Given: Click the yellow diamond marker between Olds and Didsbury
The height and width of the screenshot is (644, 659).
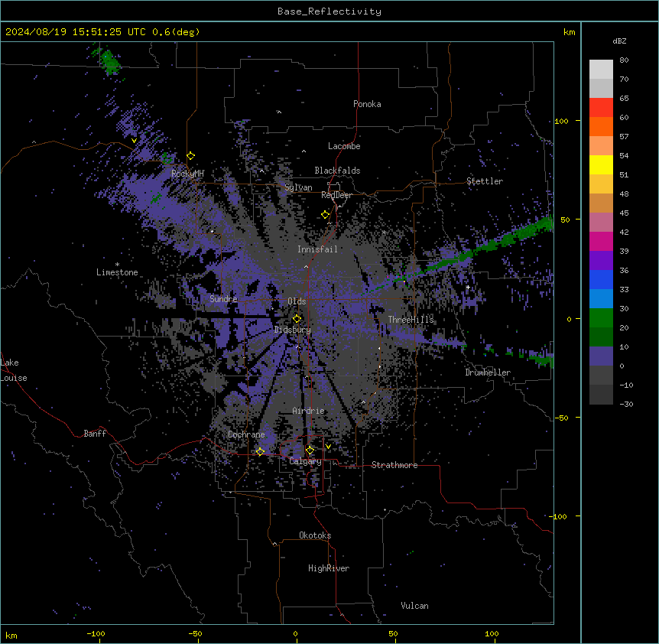Looking at the screenshot, I should tap(297, 319).
